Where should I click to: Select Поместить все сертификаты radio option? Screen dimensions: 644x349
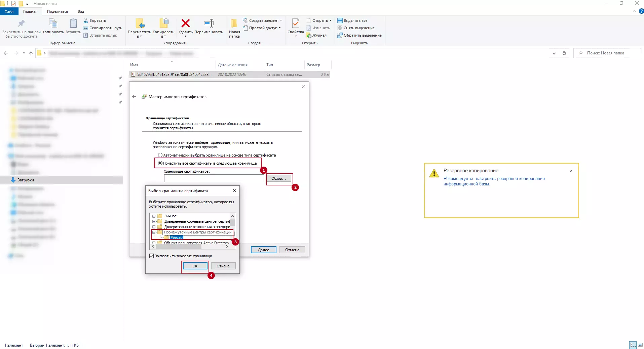point(160,163)
